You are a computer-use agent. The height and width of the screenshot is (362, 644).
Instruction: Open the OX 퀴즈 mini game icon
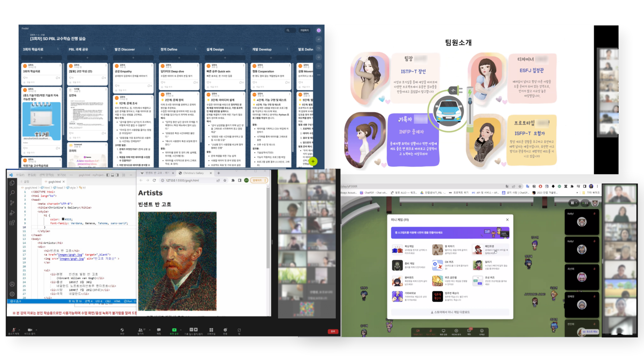coord(437,265)
